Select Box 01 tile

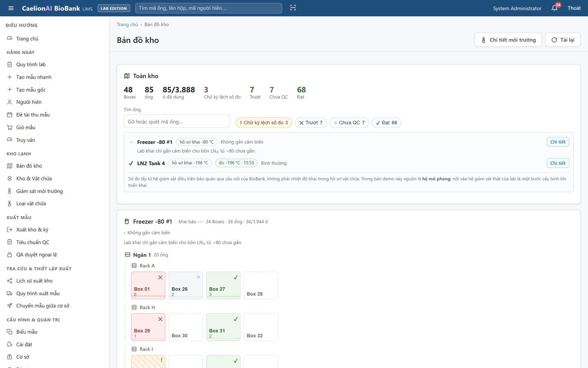point(148,285)
